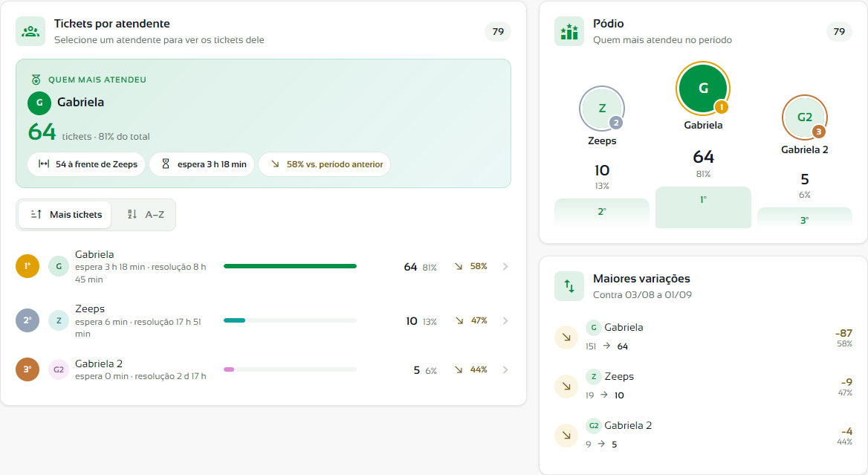Click the down arrow next to 58% in Gabriela's row
This screenshot has width=868, height=475.
click(459, 267)
